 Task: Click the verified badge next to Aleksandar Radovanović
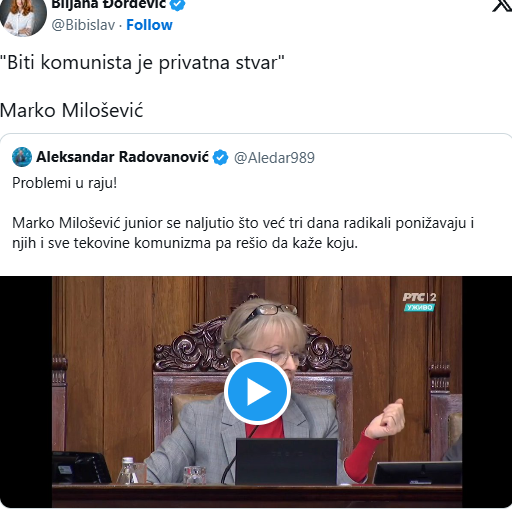[221, 157]
